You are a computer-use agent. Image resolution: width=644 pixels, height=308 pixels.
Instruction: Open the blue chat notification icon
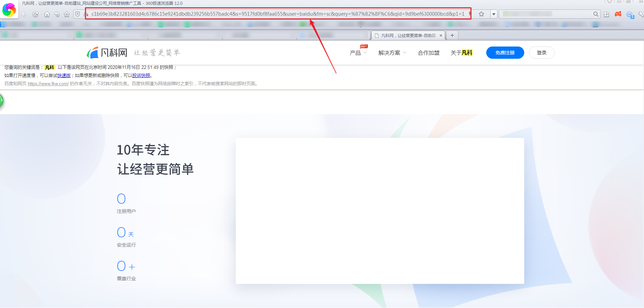[x=630, y=15]
